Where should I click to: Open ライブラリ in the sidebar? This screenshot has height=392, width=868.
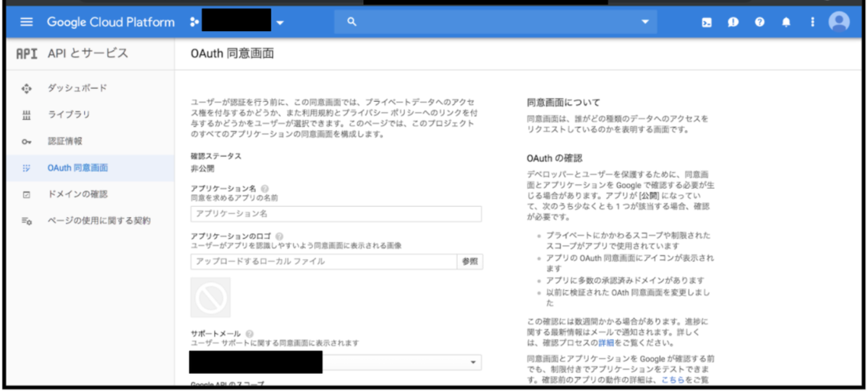69,114
